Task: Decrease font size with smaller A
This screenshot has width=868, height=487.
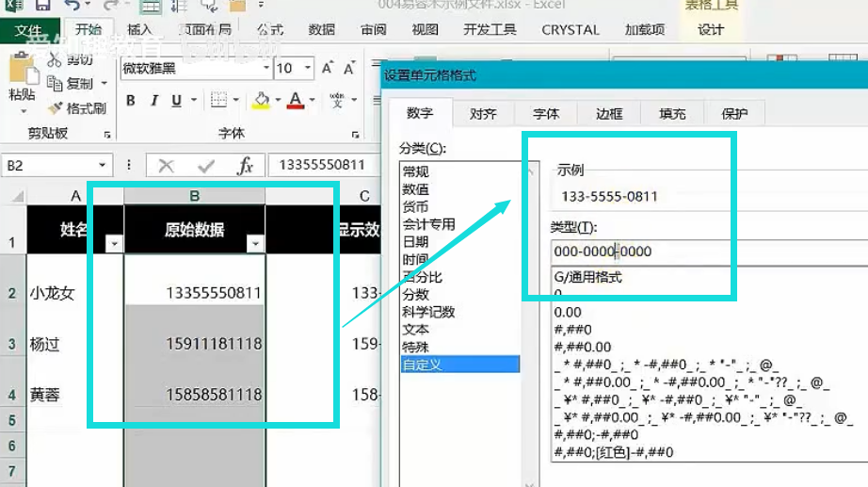Action: pyautogui.click(x=349, y=68)
